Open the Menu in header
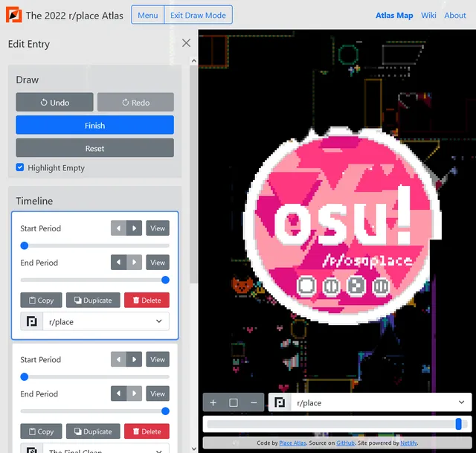 click(147, 15)
